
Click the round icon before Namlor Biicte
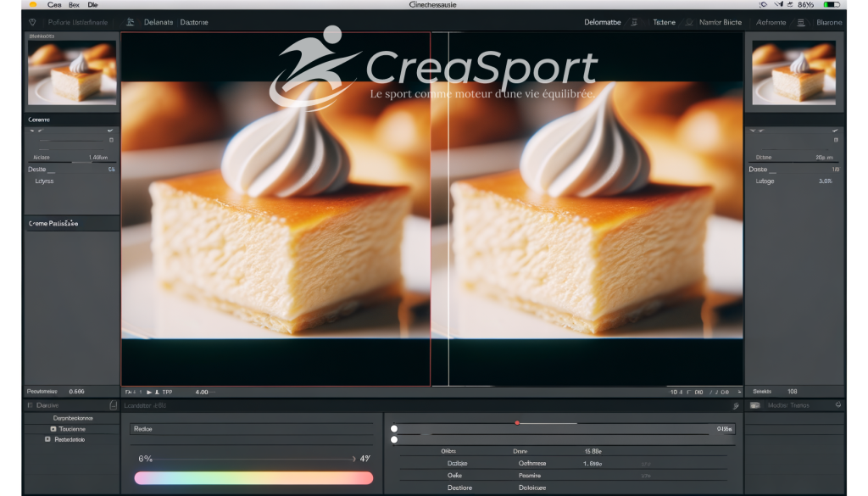[x=688, y=22]
